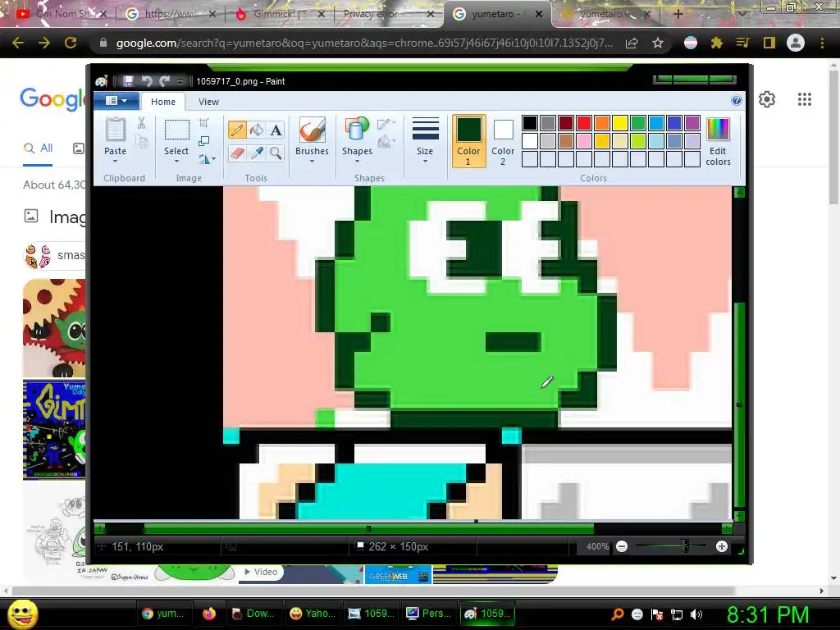Click the zoom in plus button

(x=722, y=546)
